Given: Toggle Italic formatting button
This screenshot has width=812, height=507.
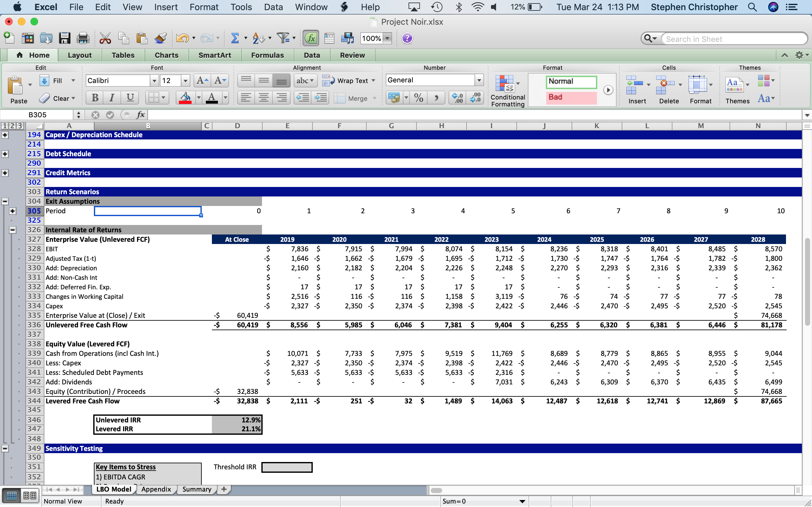Looking at the screenshot, I should point(112,98).
